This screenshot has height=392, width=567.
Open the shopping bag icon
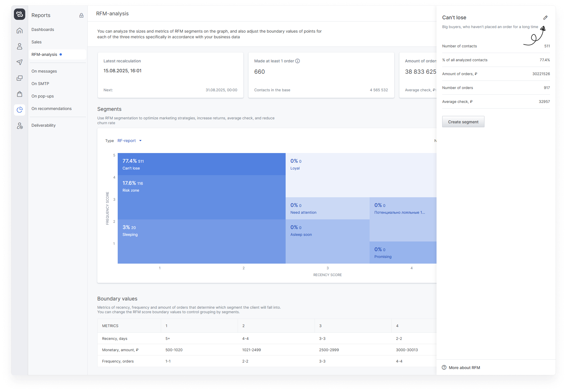(20, 94)
